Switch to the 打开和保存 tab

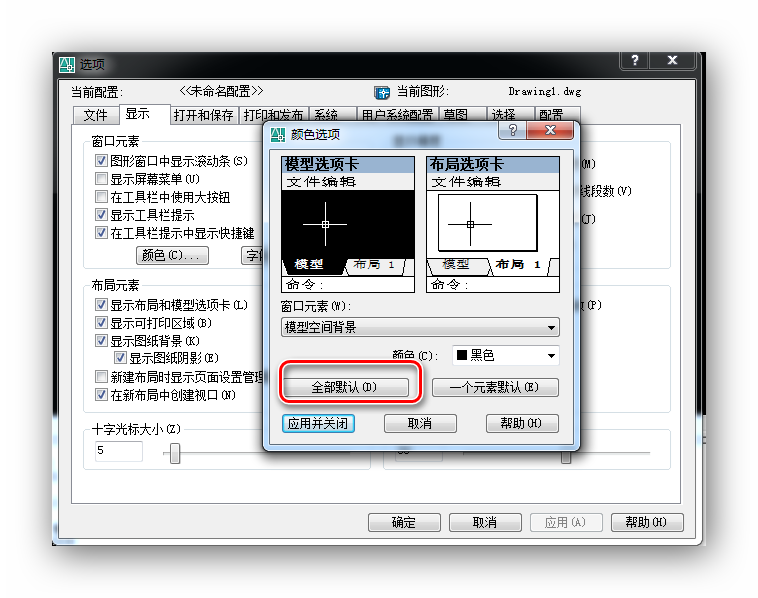tap(204, 115)
